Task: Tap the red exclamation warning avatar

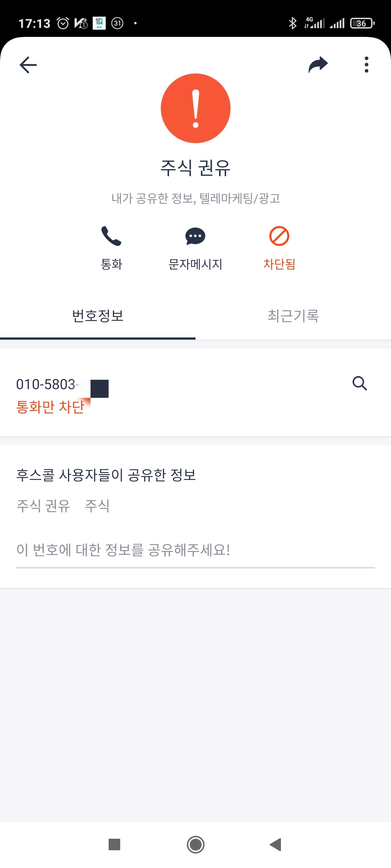Action: click(195, 109)
